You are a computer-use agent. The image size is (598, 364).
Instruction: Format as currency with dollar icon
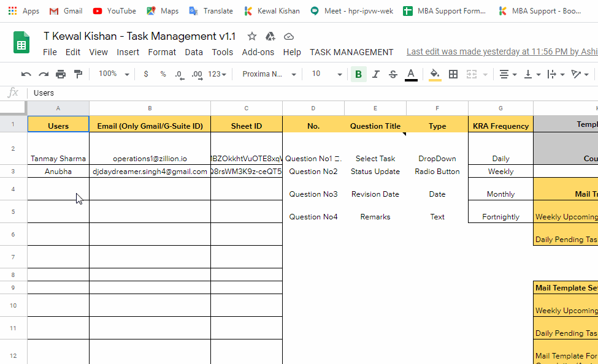point(146,74)
